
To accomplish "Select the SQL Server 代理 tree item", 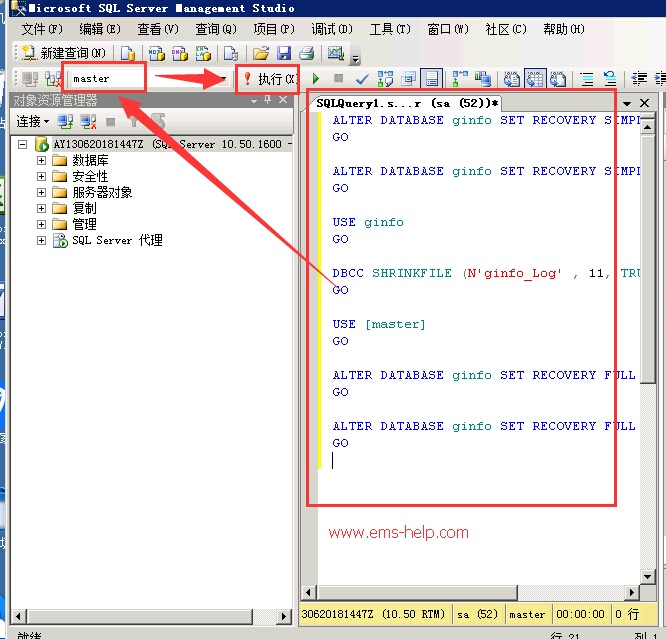I will point(117,240).
